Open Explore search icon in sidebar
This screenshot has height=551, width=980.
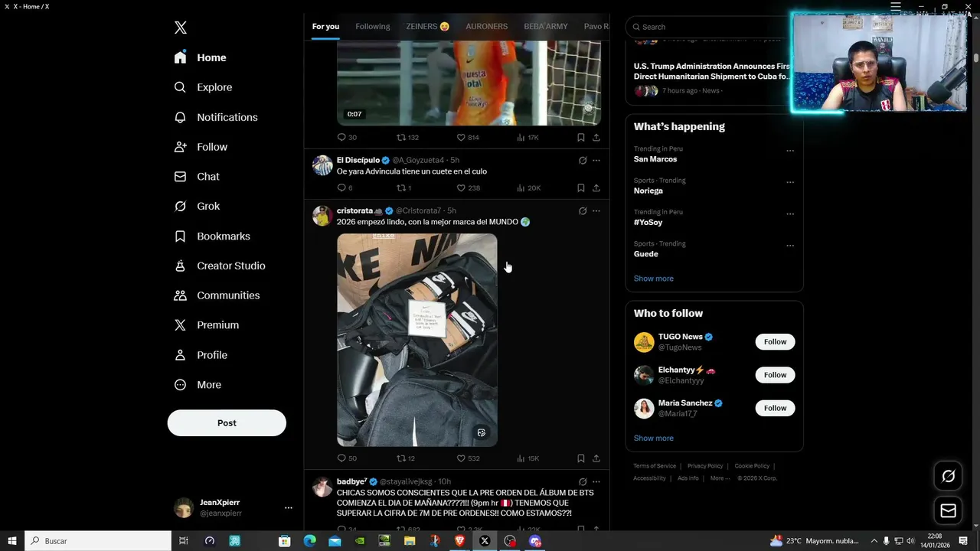click(180, 87)
